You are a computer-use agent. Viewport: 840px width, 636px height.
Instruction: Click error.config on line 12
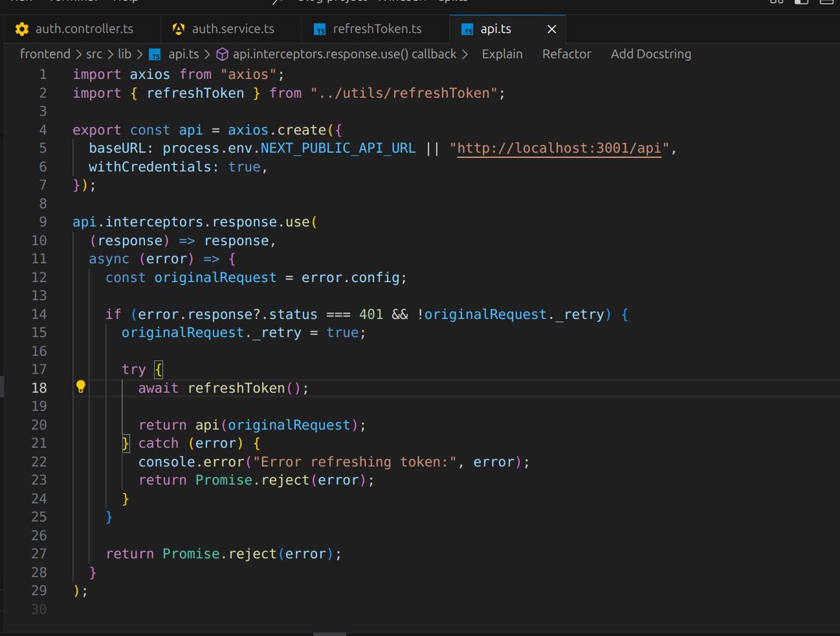click(x=351, y=278)
